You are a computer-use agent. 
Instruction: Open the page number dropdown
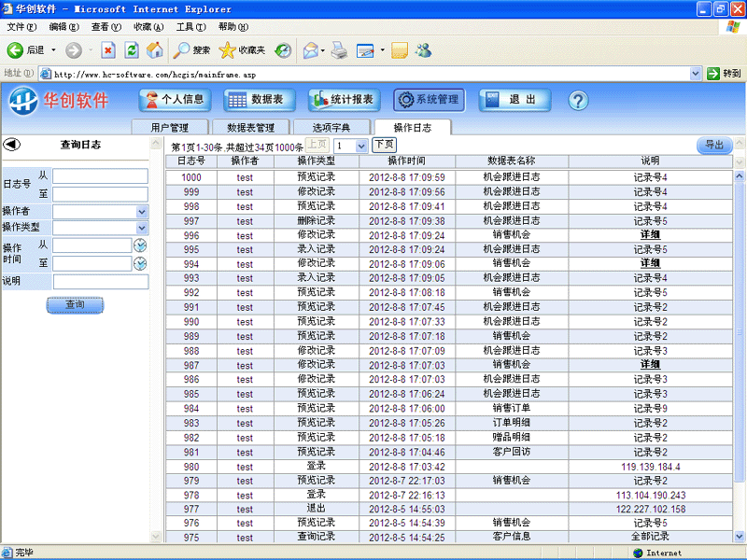pyautogui.click(x=360, y=146)
